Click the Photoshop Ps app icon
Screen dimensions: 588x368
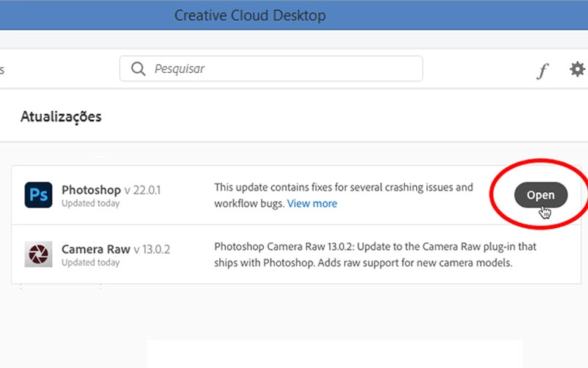pyautogui.click(x=38, y=195)
